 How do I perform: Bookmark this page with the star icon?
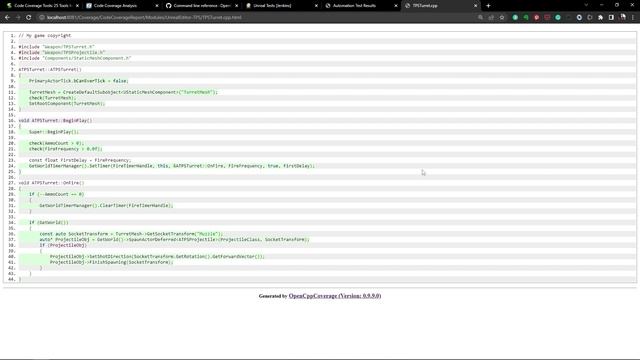click(502, 18)
